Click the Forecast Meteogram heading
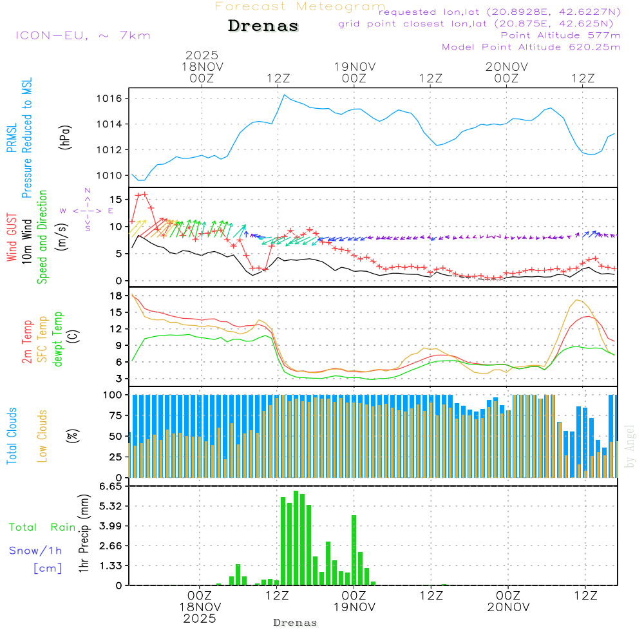Image resolution: width=644 pixels, height=644 pixels. point(299,6)
